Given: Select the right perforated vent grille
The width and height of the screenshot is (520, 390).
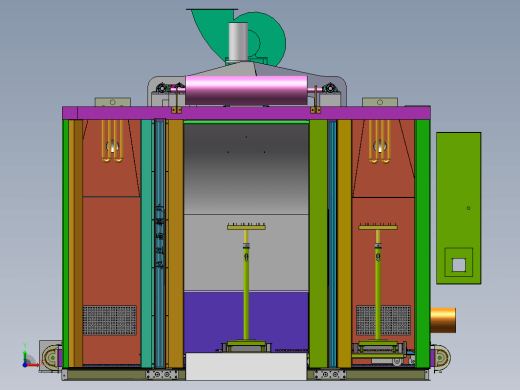Looking at the screenshot, I should coord(383,320).
